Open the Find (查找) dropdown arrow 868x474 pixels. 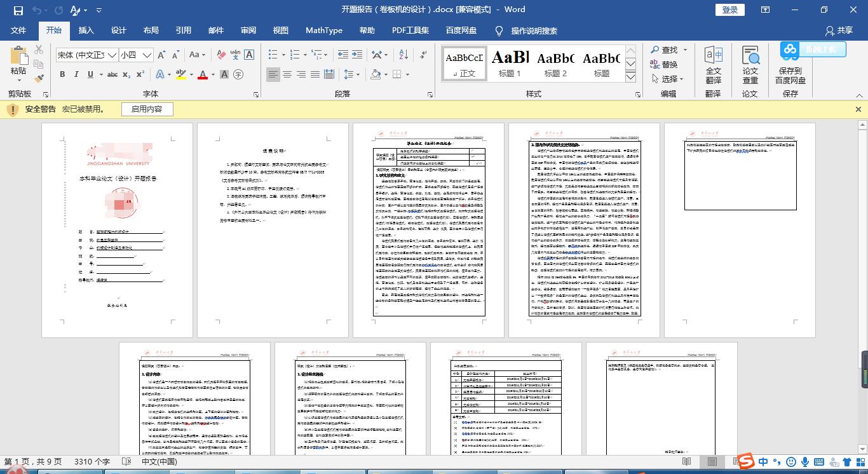click(x=684, y=50)
